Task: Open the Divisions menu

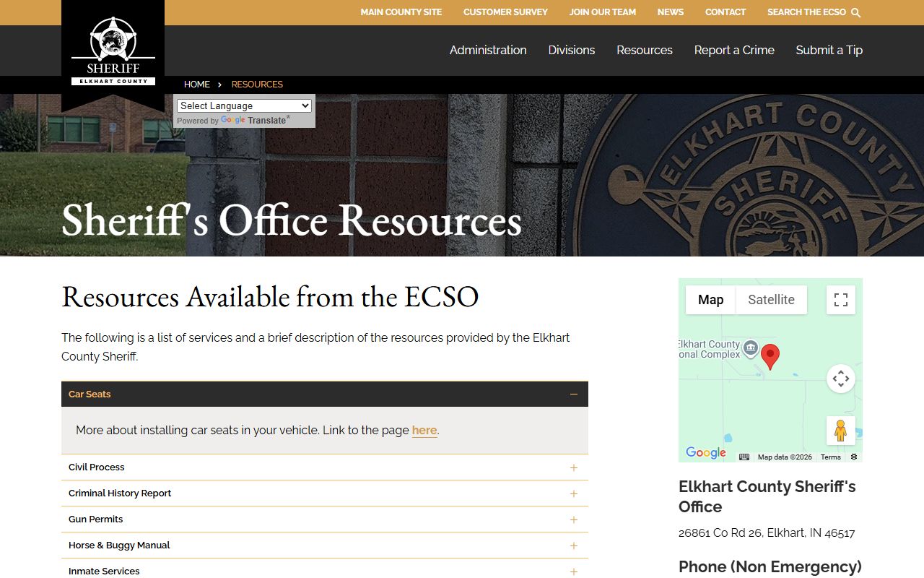Action: click(572, 50)
